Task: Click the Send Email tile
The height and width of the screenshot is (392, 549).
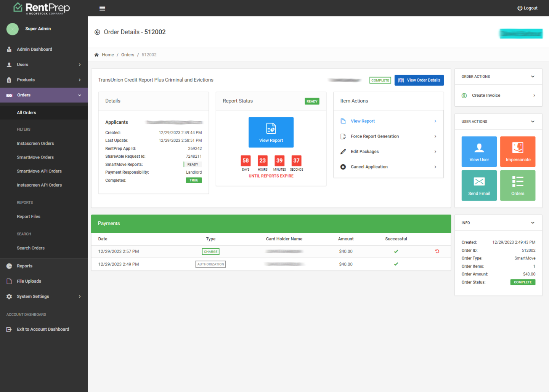Action: point(479,186)
